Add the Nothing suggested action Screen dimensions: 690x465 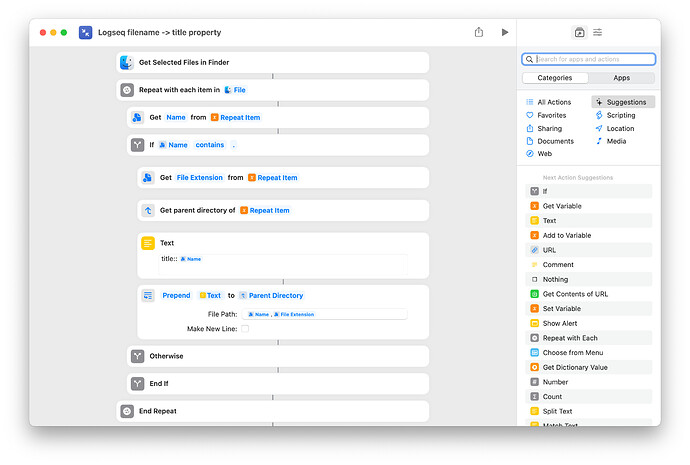(x=589, y=279)
